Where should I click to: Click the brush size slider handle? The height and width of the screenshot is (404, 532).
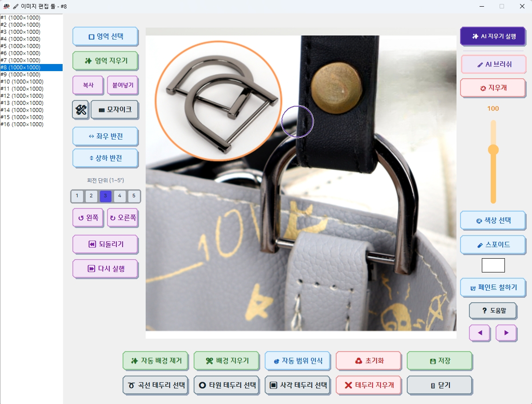(493, 150)
